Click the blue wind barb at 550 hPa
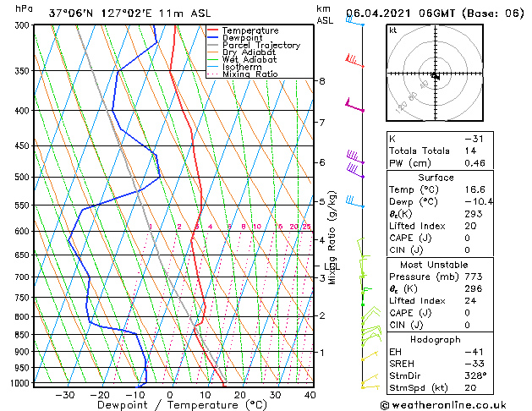The width and height of the screenshot is (532, 411). 355,201
